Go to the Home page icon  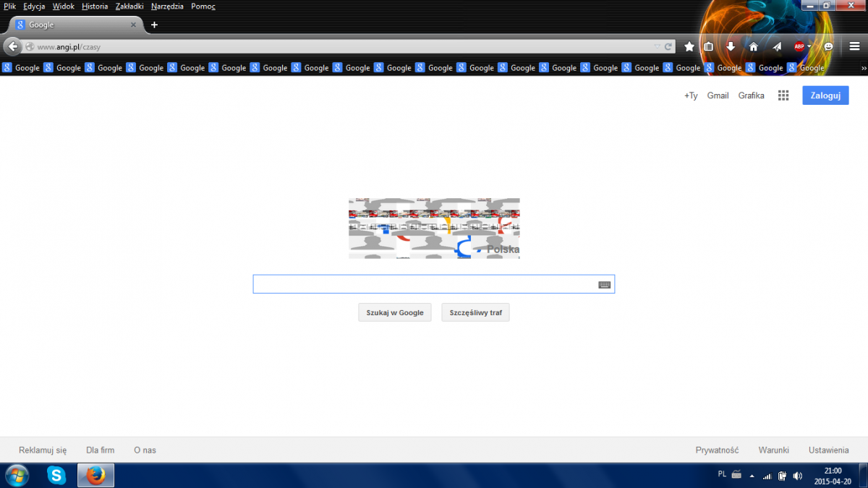[x=753, y=46]
